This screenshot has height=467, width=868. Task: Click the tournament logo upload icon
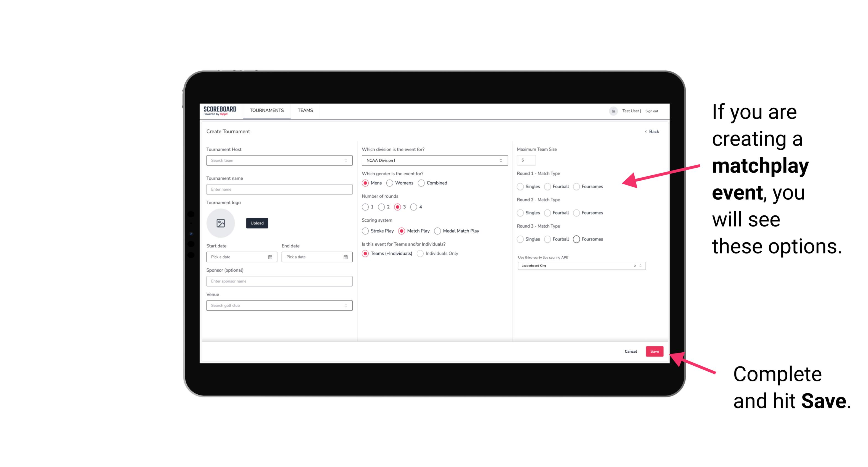point(221,223)
